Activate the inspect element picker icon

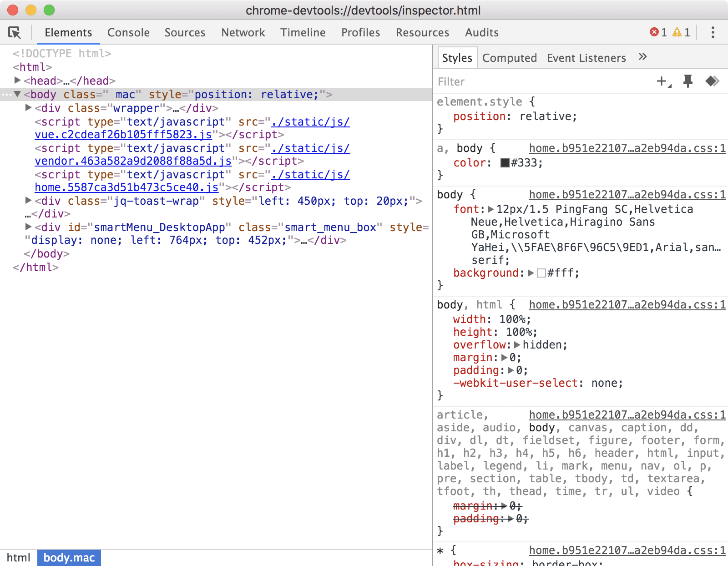[x=15, y=32]
